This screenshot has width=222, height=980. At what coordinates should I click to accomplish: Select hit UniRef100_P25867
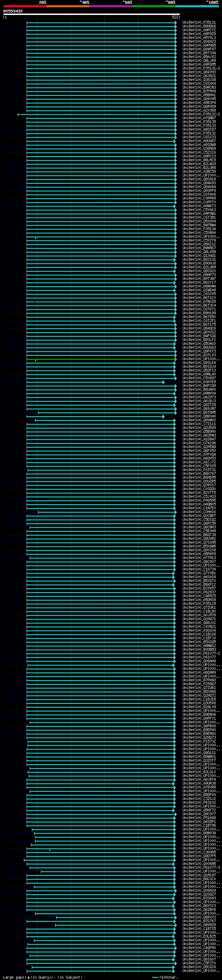[199, 684]
